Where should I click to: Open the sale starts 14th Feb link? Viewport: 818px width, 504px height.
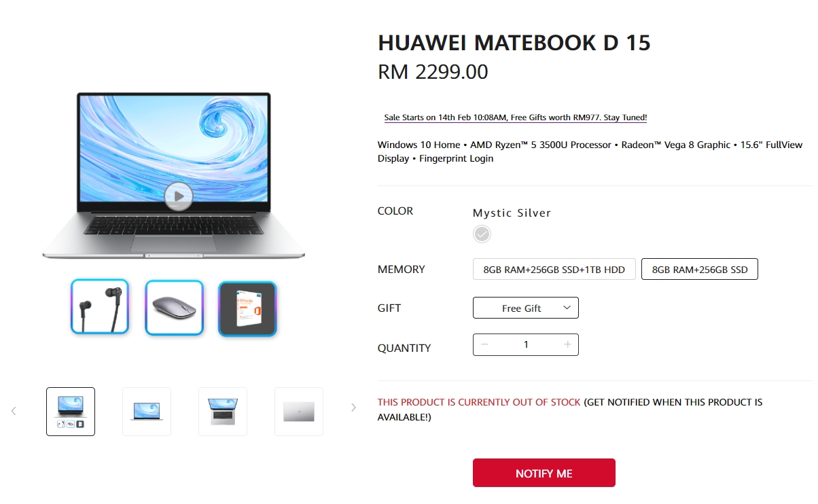pyautogui.click(x=516, y=118)
